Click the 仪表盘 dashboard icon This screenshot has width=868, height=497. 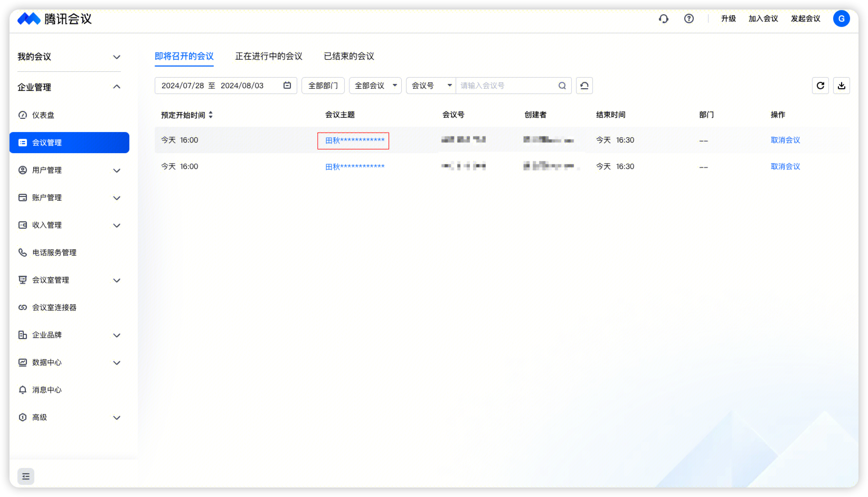23,115
